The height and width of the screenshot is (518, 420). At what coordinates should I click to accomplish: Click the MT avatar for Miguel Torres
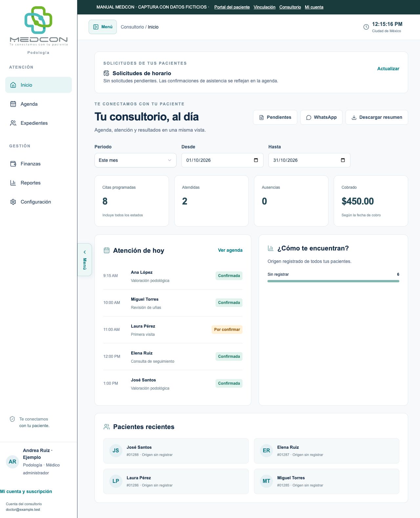point(266,481)
